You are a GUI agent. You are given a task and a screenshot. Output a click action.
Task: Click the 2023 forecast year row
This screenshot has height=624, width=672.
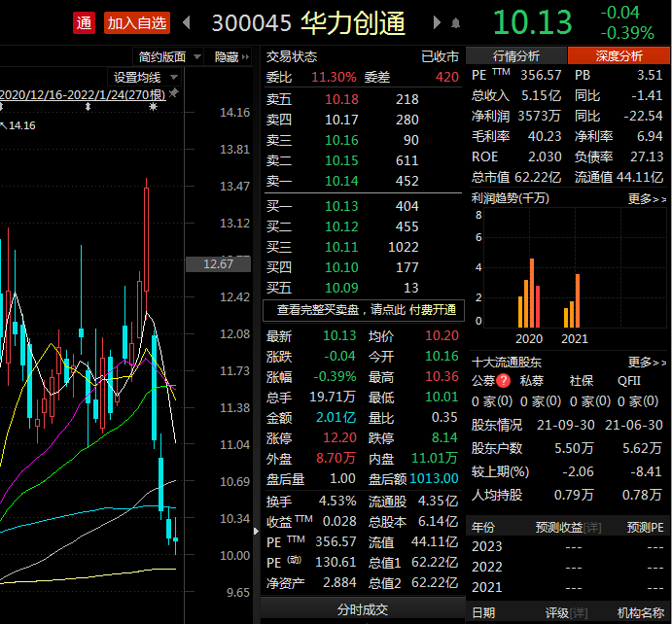point(567,546)
